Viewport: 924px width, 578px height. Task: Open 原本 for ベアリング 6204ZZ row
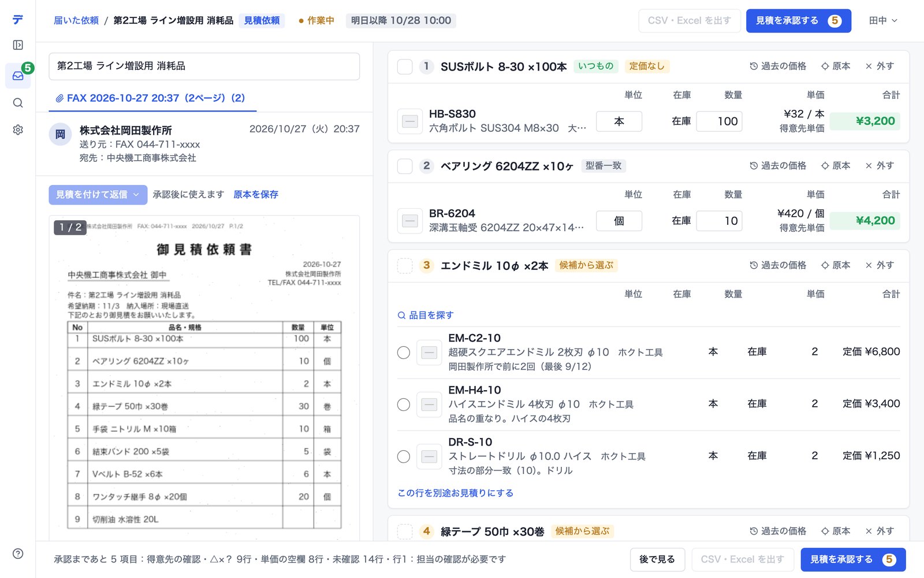click(836, 166)
